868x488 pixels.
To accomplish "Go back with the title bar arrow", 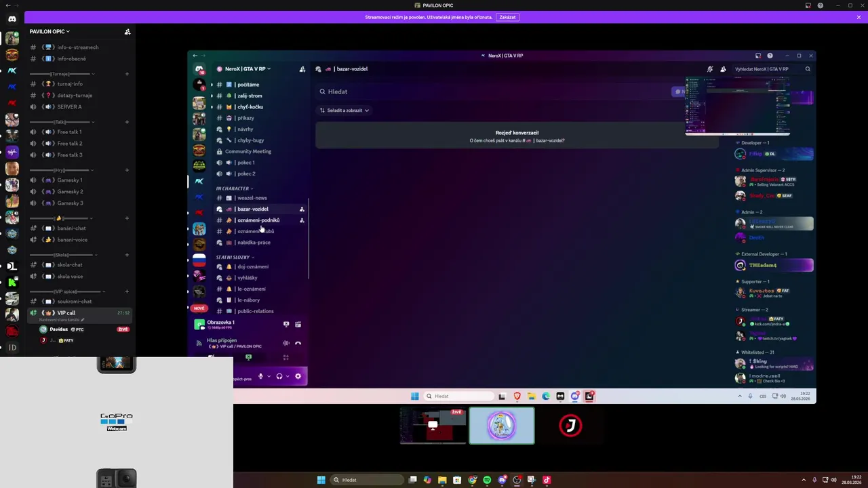I will click(x=7, y=5).
